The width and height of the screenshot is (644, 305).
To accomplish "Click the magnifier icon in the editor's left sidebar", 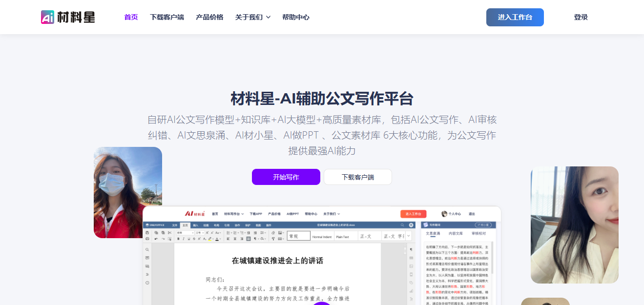I will [x=147, y=249].
